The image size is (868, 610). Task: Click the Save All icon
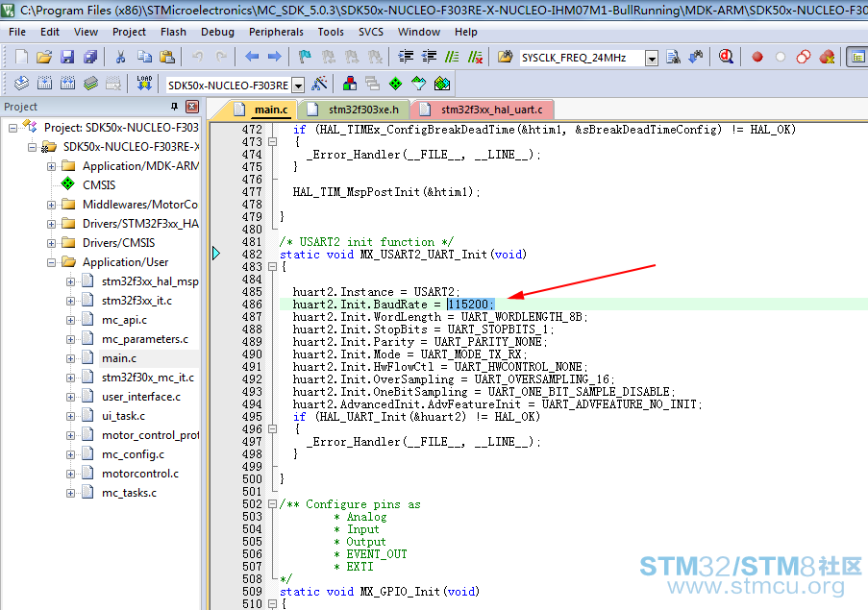click(x=90, y=57)
